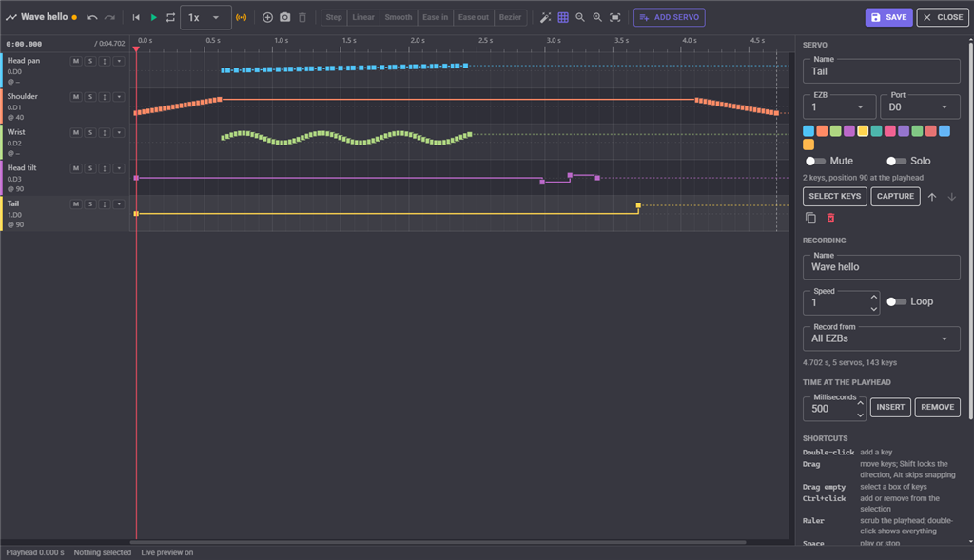
Task: Toggle the Mute switch in Servo panel
Action: (x=815, y=162)
